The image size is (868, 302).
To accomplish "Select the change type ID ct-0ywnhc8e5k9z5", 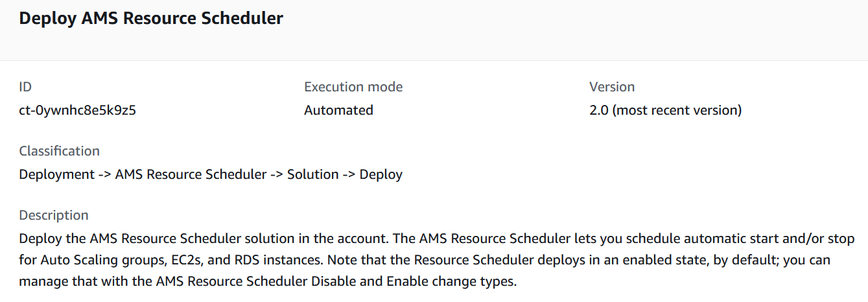I will 77,110.
